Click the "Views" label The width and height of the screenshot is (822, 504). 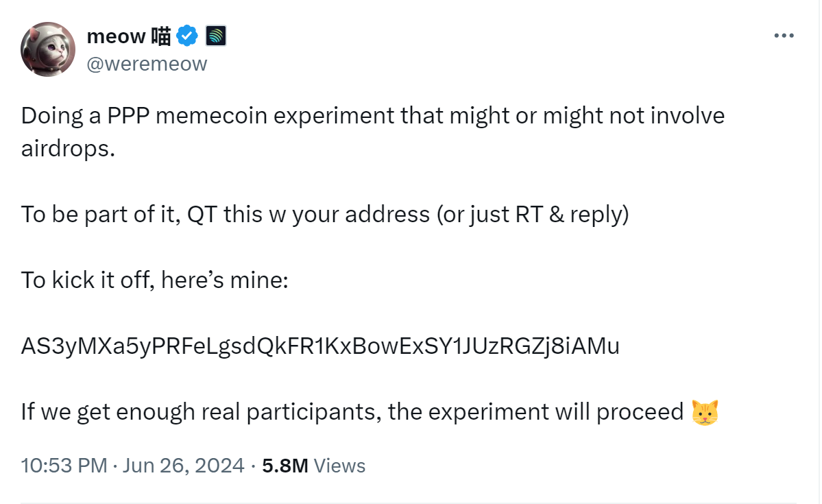pos(339,466)
